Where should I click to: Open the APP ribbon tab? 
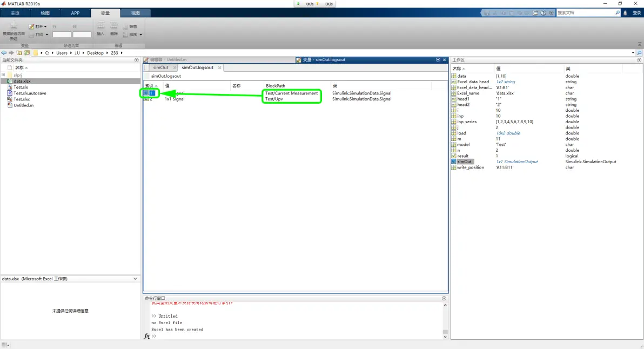pos(75,13)
